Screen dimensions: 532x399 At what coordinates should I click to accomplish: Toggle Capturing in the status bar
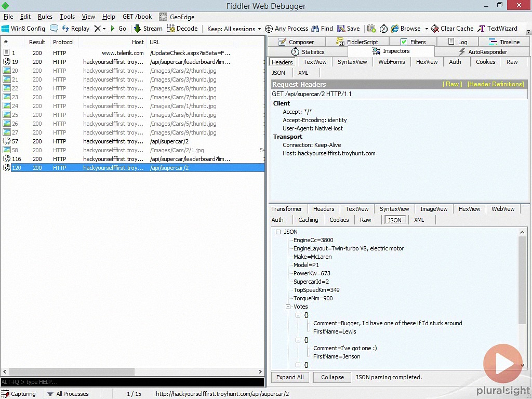point(18,394)
